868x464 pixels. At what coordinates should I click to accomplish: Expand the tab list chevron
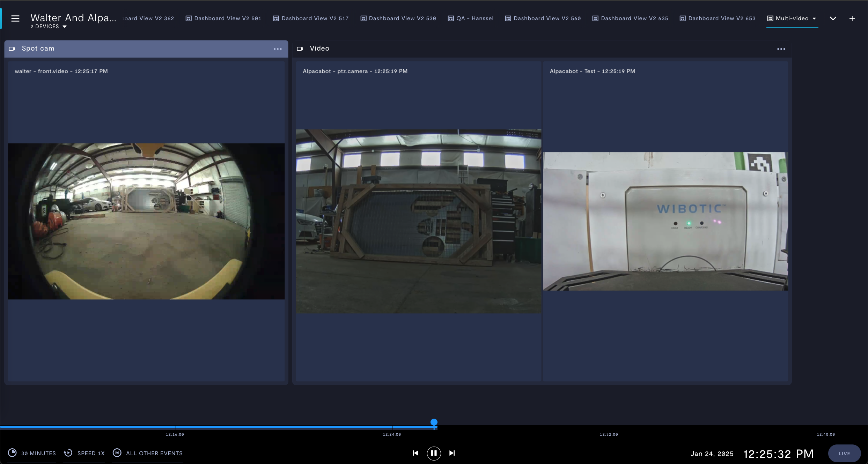(x=833, y=18)
